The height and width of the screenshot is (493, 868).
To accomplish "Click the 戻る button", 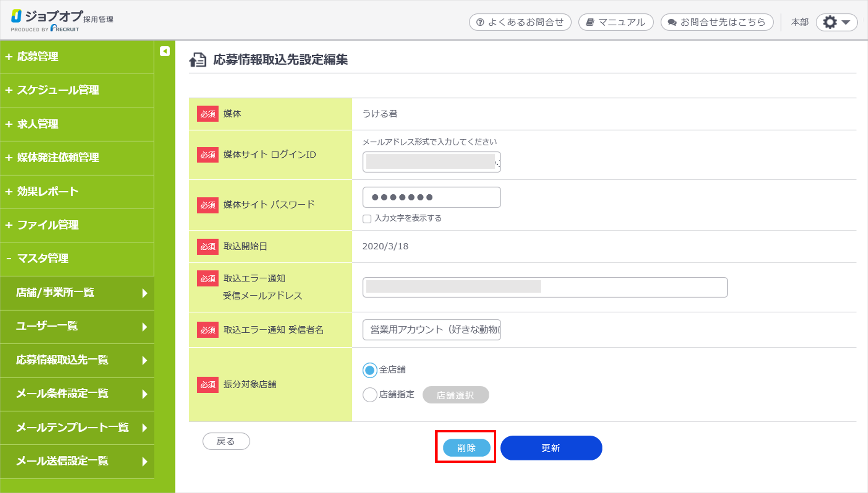I will (226, 441).
